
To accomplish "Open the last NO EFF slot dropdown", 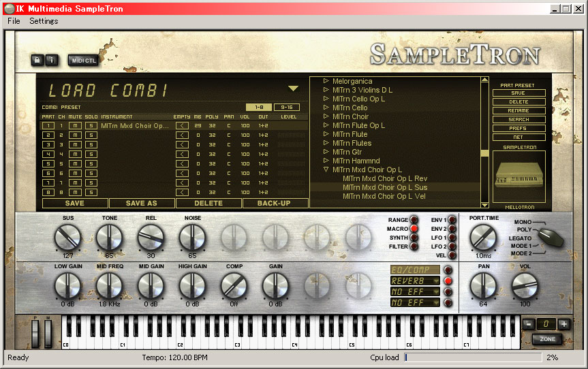I will click(437, 302).
